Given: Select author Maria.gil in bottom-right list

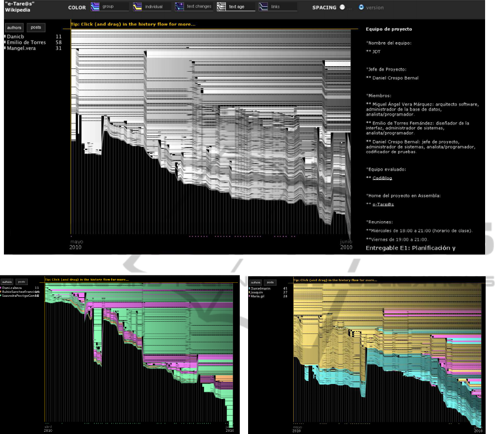Looking at the screenshot, I should pos(259,296).
